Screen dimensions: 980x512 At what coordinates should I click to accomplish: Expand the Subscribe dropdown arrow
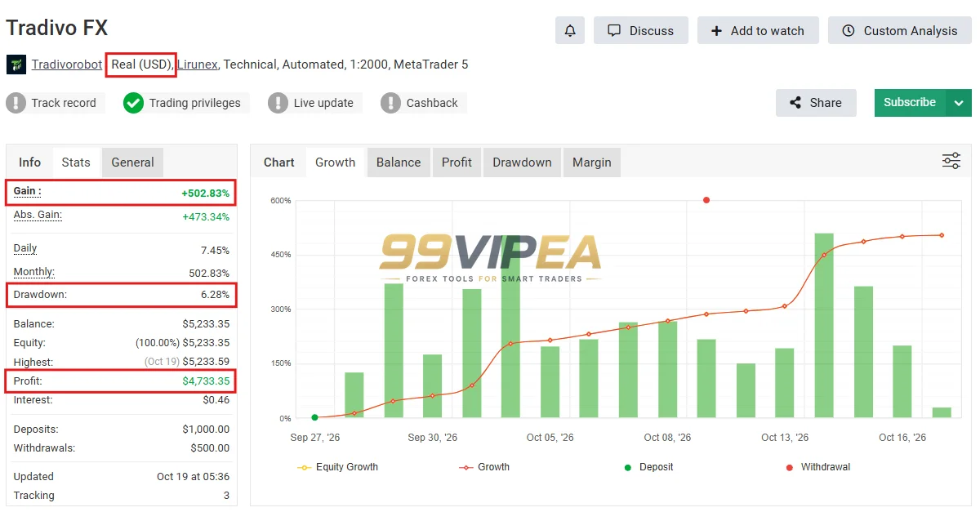click(x=959, y=103)
